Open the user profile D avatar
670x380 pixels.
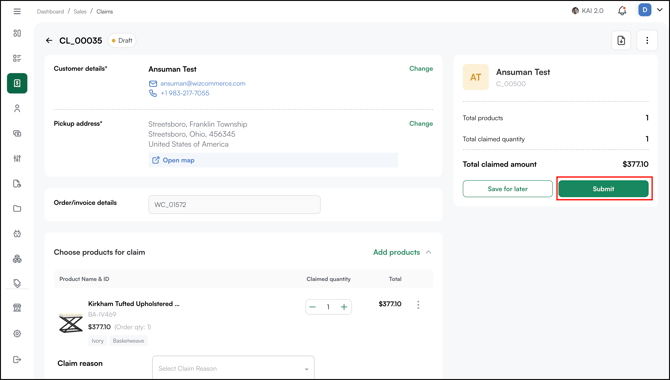tap(644, 10)
